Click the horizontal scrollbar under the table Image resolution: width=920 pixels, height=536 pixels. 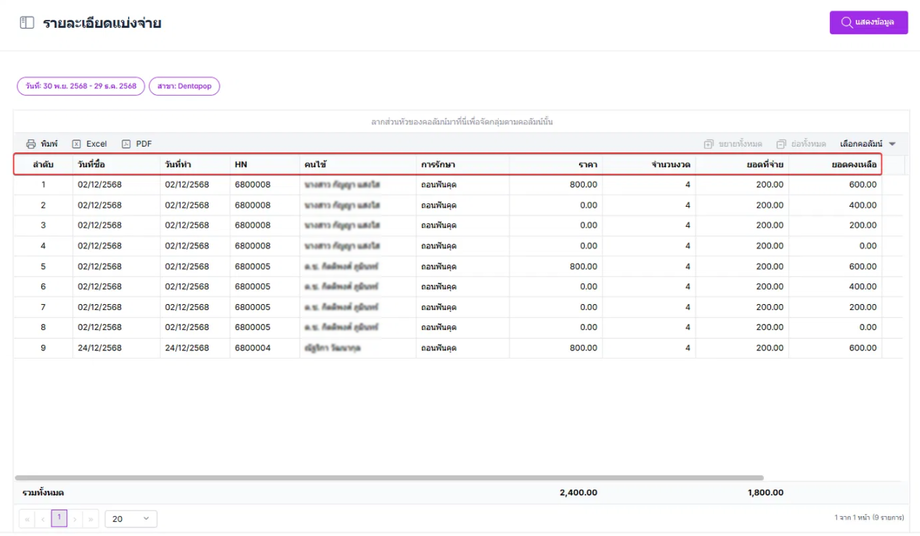pos(388,478)
